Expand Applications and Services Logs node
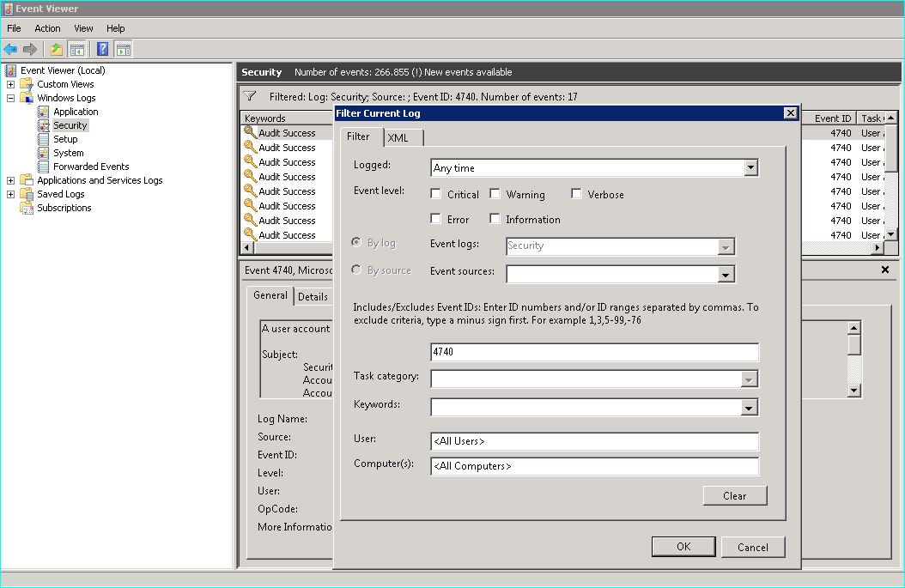The image size is (905, 588). (10, 180)
